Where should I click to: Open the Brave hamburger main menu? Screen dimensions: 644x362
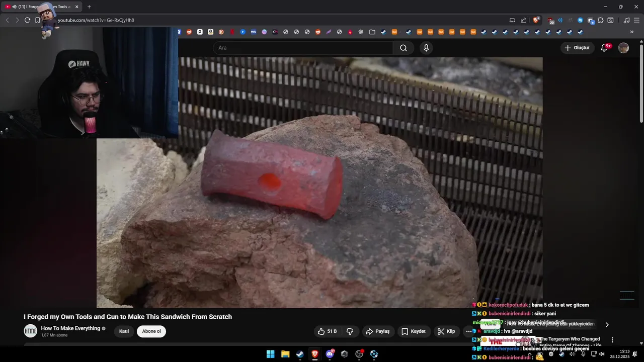coord(636,20)
